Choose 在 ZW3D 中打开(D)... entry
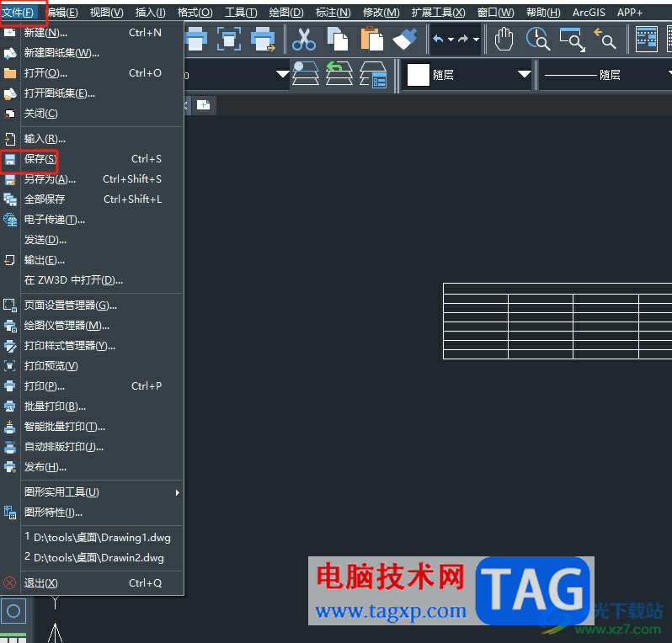This screenshot has height=643, width=672. point(93,280)
